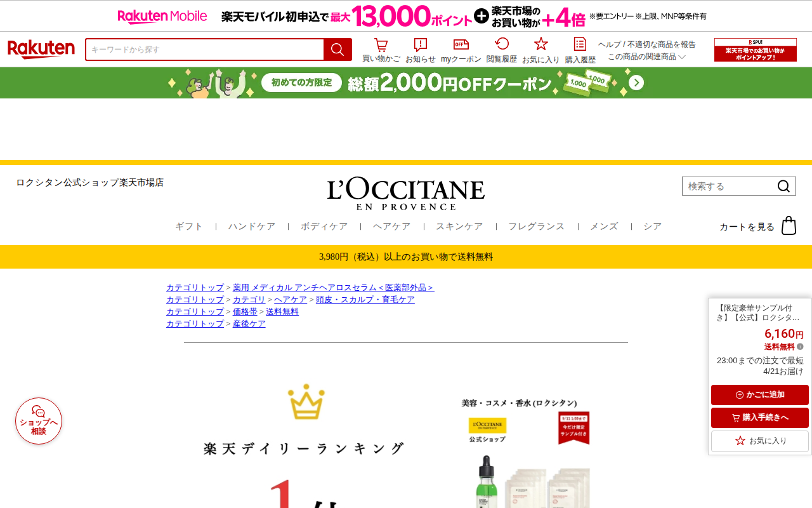Open the カートを見る shopping bag icon
Image resolution: width=812 pixels, height=508 pixels.
(x=789, y=225)
